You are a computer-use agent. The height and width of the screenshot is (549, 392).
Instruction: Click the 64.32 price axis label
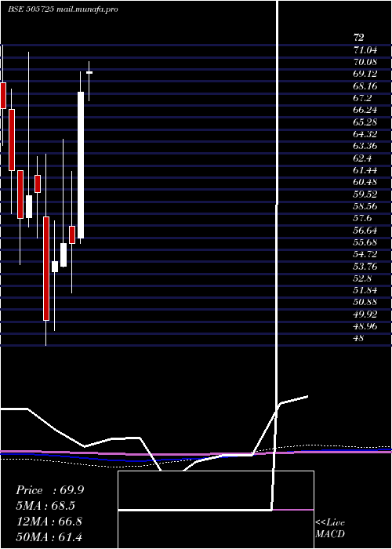tap(365, 134)
